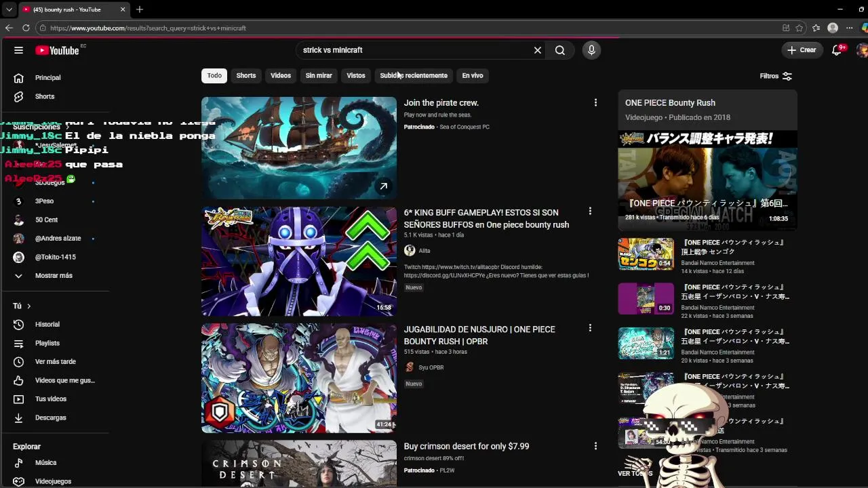Click the browser address bar URL
The width and height of the screenshot is (868, 488).
pos(148,28)
